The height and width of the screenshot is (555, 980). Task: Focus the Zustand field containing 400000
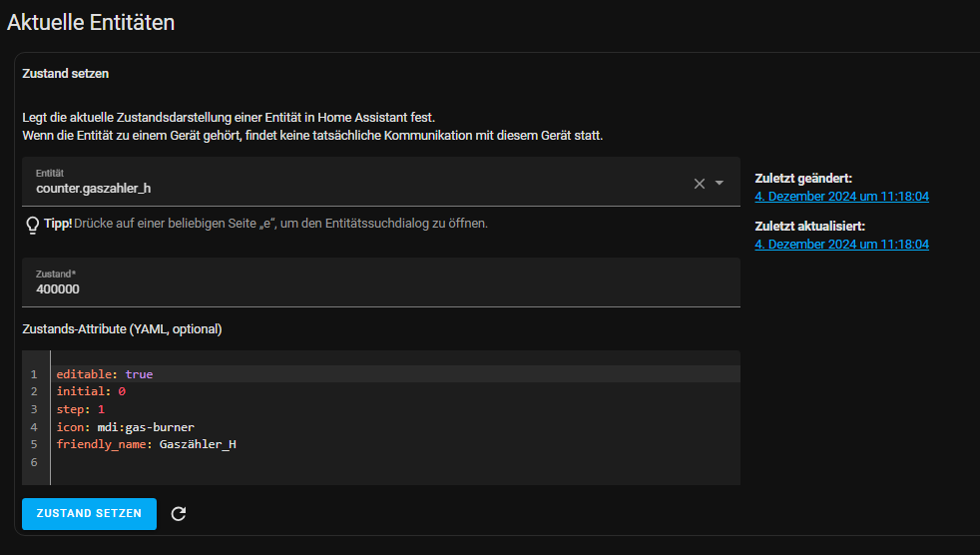coord(379,289)
